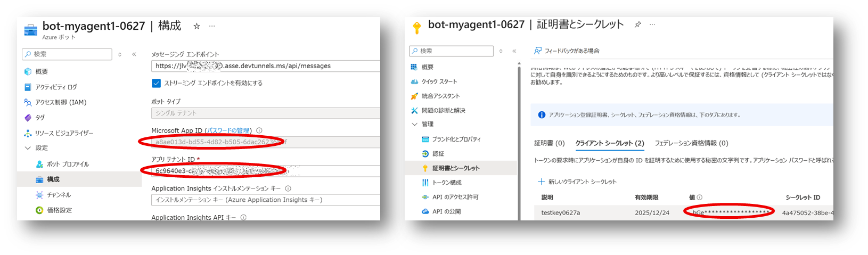Click search box in bot sidebar

pos(67,54)
